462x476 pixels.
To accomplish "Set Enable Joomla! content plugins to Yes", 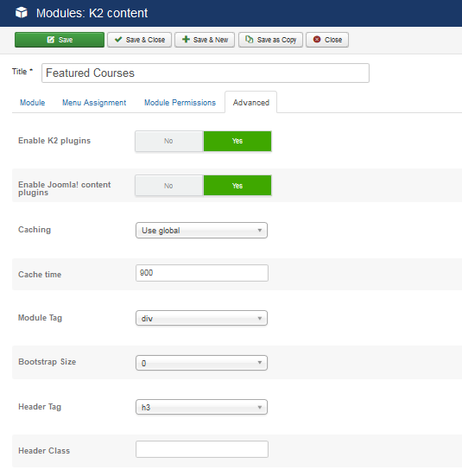I will [237, 186].
